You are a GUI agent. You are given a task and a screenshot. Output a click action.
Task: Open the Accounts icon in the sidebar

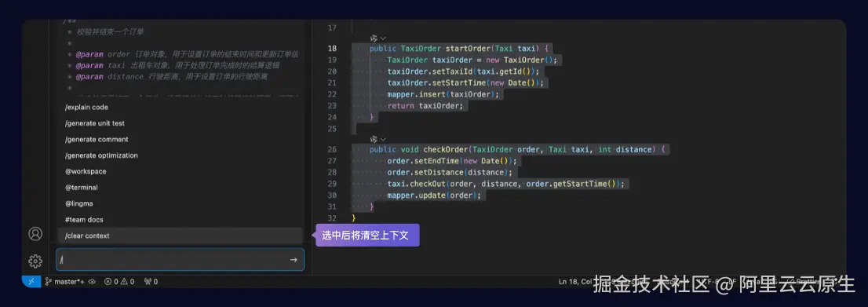point(35,234)
